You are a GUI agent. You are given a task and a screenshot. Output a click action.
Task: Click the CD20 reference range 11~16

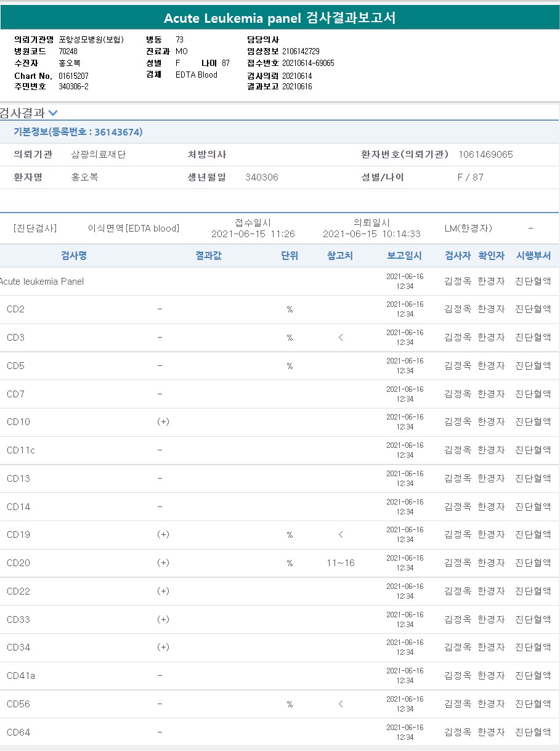point(341,563)
